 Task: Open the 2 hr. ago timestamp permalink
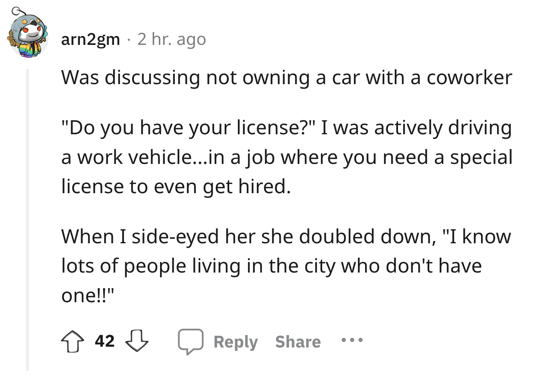(172, 39)
